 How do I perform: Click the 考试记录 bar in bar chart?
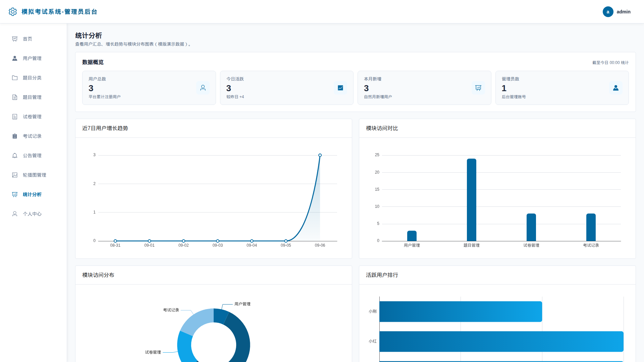(591, 227)
